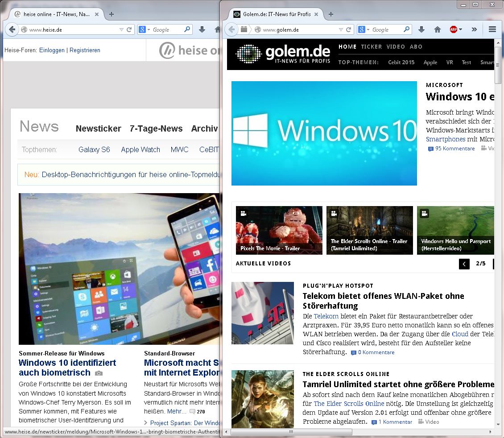Open the Apple top theme on golem
This screenshot has width=504, height=438.
(430, 62)
